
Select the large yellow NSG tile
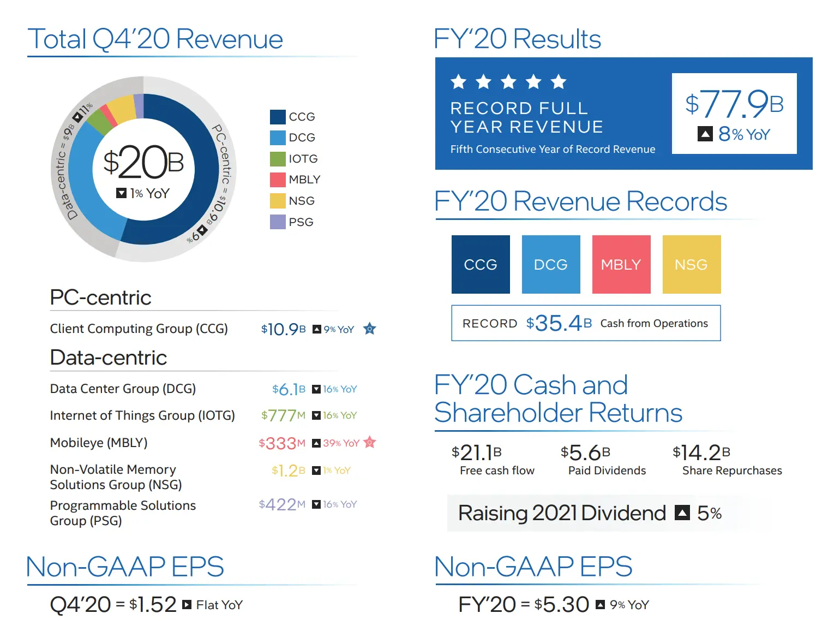pos(692,264)
